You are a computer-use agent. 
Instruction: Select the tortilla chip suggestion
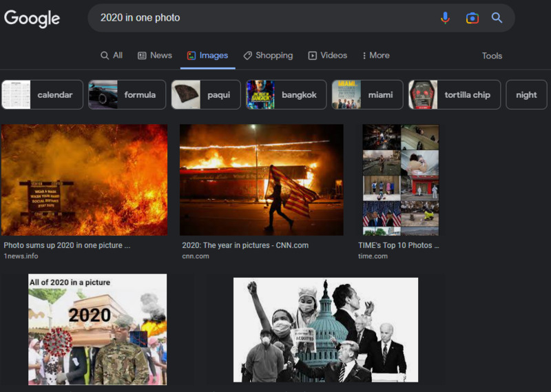(x=454, y=95)
